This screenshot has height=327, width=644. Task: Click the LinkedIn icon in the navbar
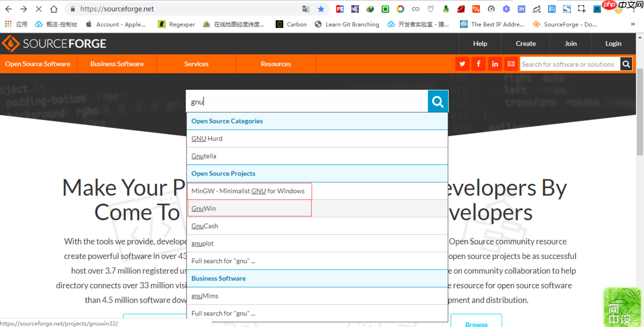(x=495, y=63)
